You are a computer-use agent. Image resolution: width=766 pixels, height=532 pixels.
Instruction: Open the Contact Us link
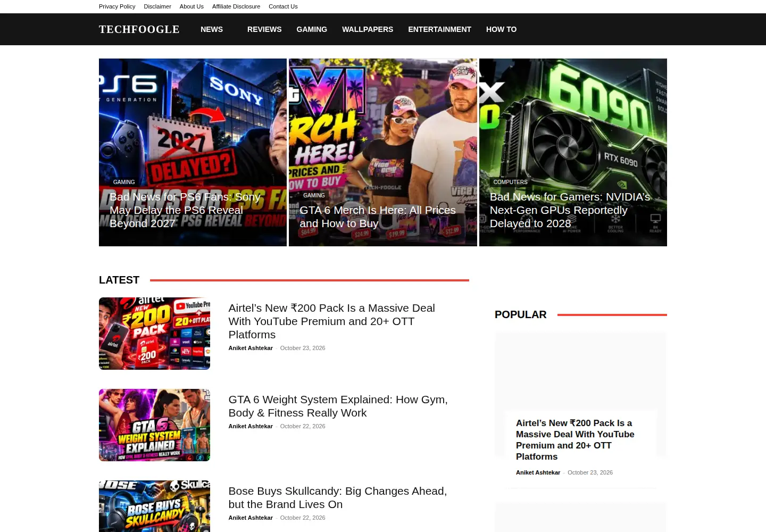click(x=283, y=6)
